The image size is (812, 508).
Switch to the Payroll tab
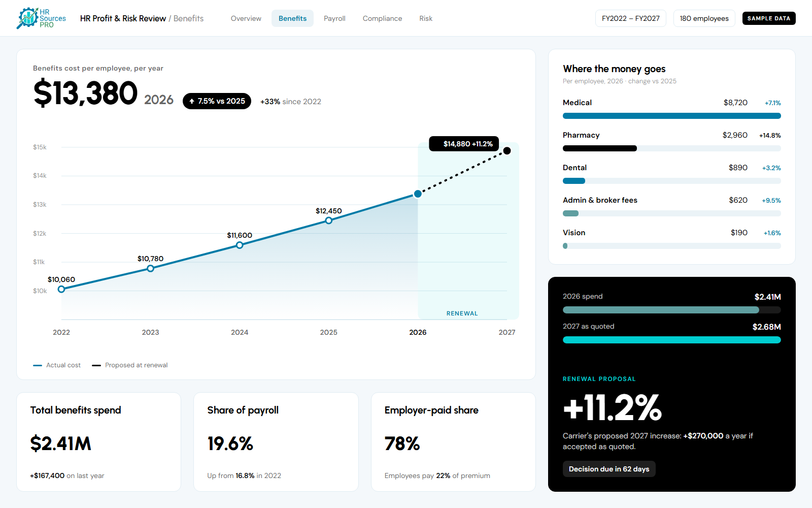coord(334,18)
